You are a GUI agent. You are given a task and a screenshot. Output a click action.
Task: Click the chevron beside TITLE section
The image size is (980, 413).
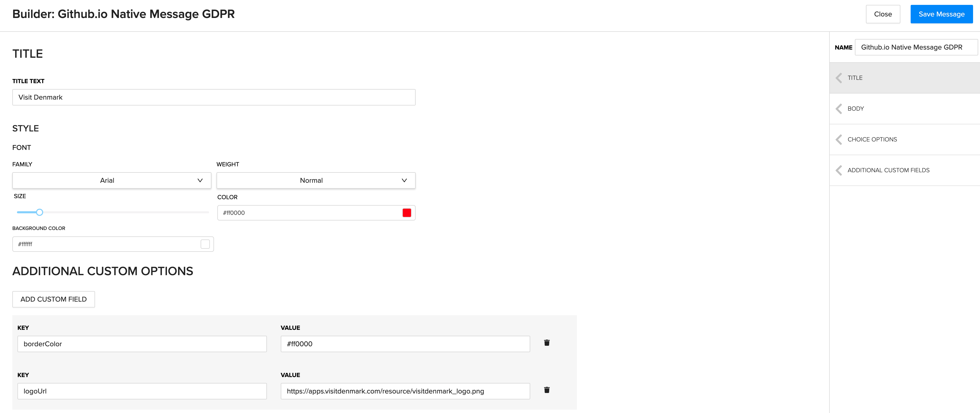(x=839, y=78)
